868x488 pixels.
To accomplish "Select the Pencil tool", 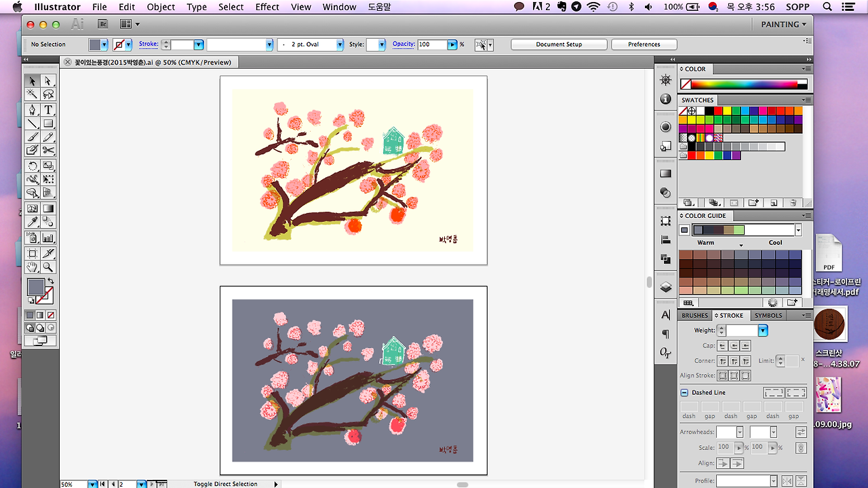I will pos(48,137).
